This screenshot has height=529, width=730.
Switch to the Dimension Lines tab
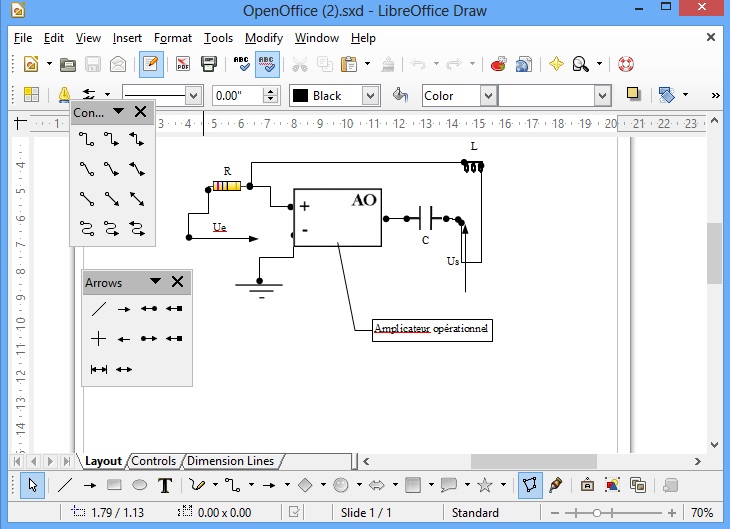[231, 461]
